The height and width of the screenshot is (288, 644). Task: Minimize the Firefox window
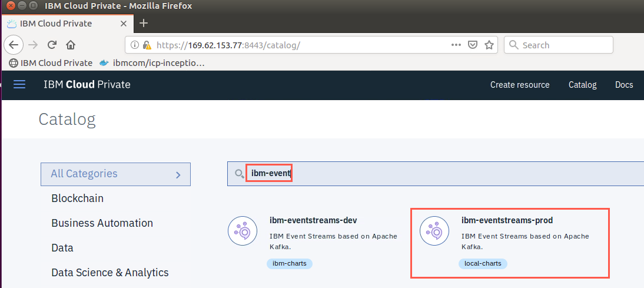click(x=22, y=6)
